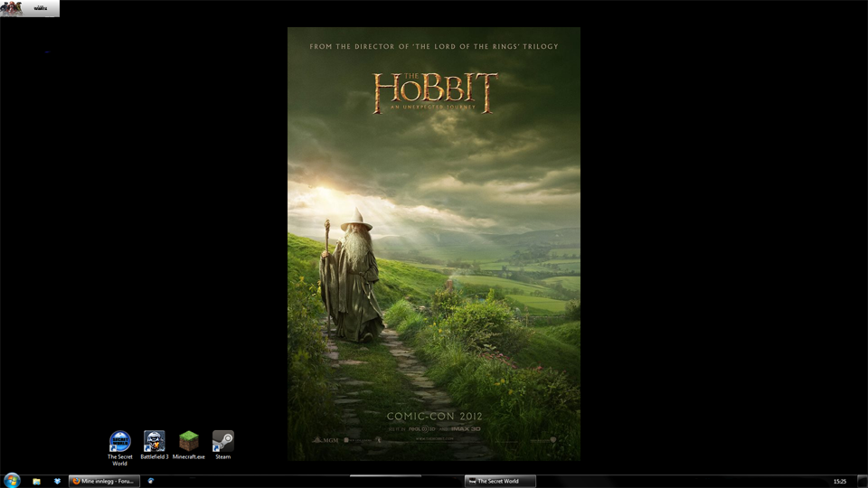Viewport: 868px width, 488px height.
Task: Click the Show desktop button at taskbar end
Action: (x=862, y=482)
